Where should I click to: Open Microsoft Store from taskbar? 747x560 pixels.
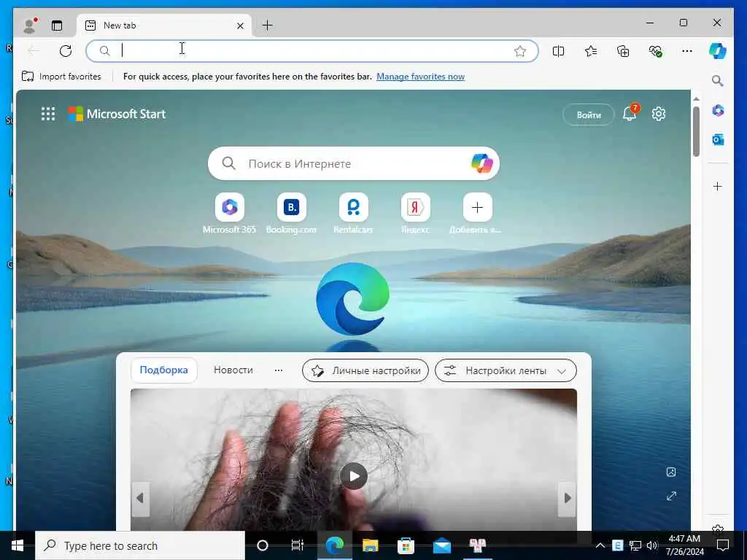pyautogui.click(x=406, y=545)
